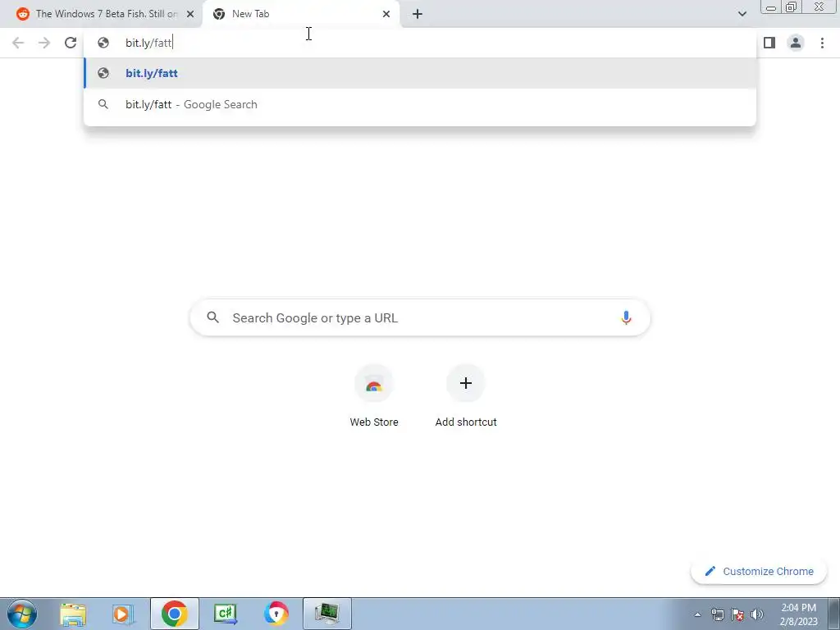The image size is (840, 630).
Task: Open Windows Media Player from the taskbar
Action: [x=123, y=614]
